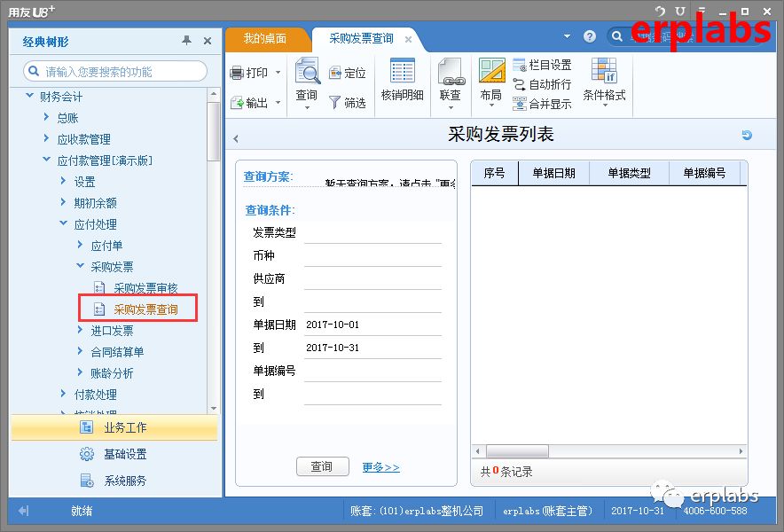Image resolution: width=784 pixels, height=532 pixels.
Task: Click the 布局 layout icon
Action: click(491, 71)
